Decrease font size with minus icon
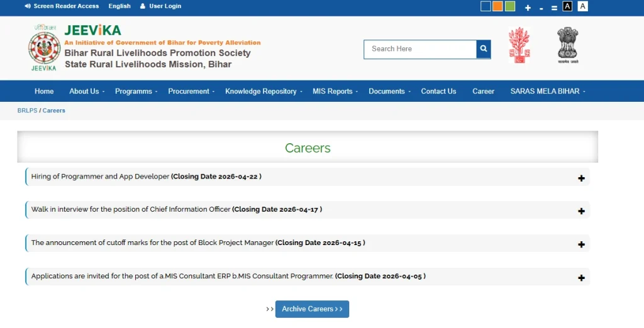The width and height of the screenshot is (644, 328). (x=541, y=8)
